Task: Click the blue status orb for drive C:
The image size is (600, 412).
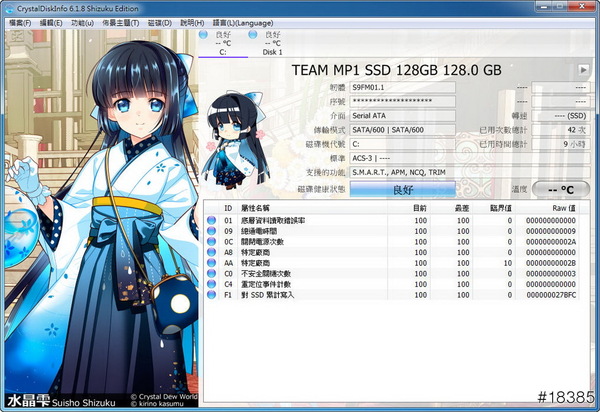Action: tap(206, 35)
